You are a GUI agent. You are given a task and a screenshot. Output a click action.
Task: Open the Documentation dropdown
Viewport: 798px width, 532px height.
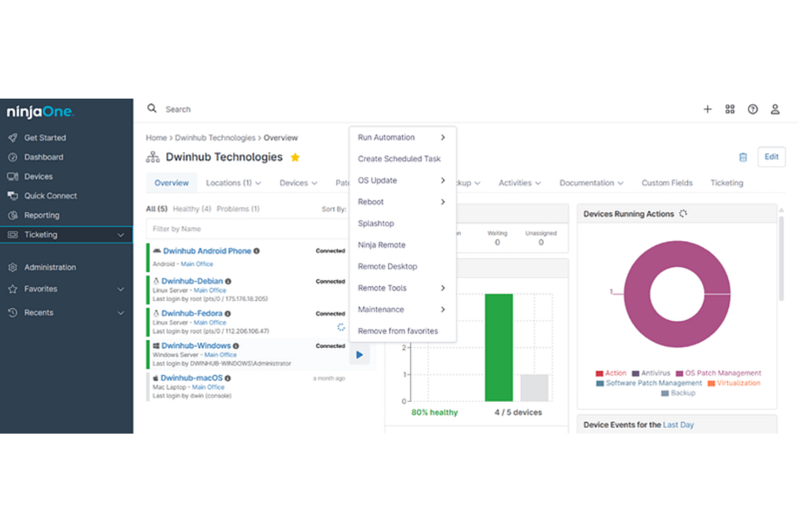point(591,183)
